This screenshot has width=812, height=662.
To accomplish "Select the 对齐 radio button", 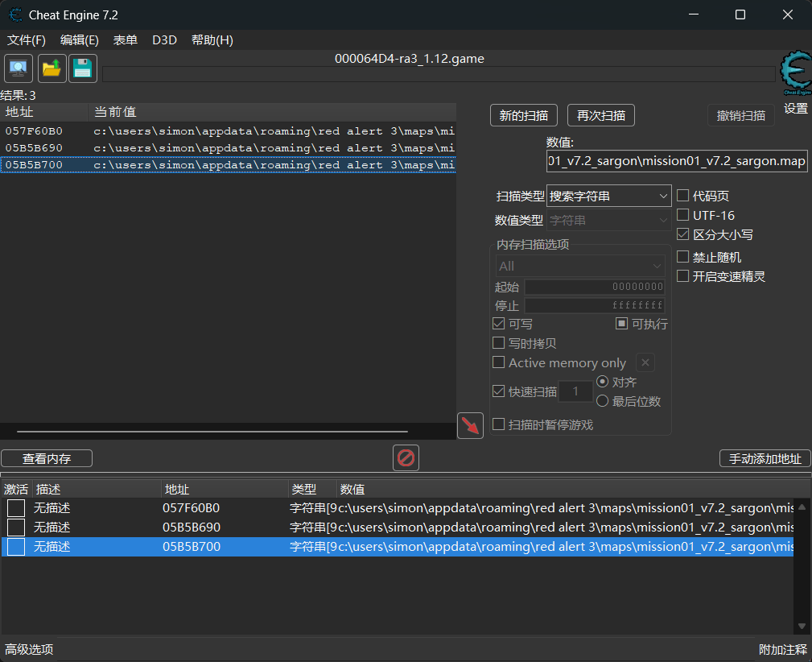I will (x=602, y=382).
